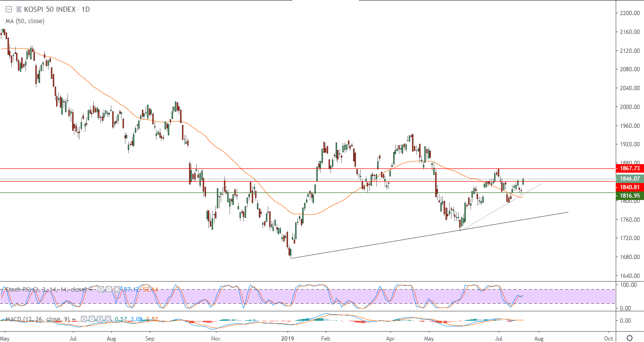The width and height of the screenshot is (644, 342).
Task: Open MACD source code braces icon
Action: pos(100,319)
